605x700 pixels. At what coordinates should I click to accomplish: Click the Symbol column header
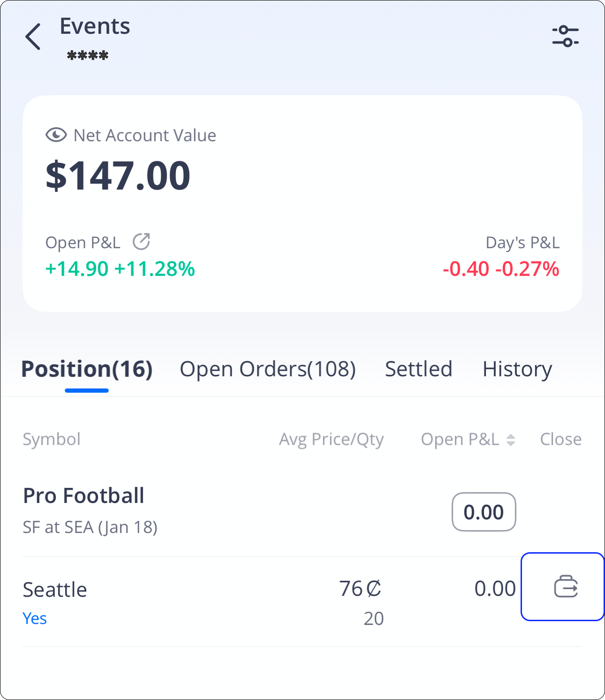(52, 440)
